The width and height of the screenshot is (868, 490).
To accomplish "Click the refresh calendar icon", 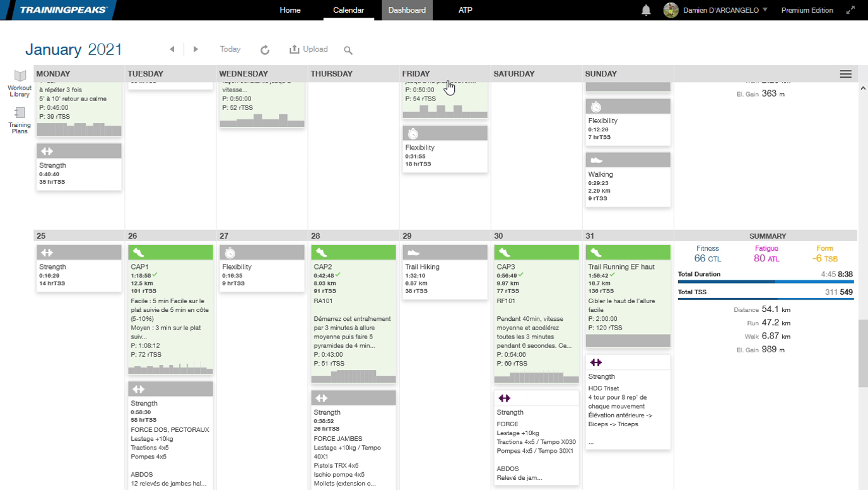I will click(265, 50).
